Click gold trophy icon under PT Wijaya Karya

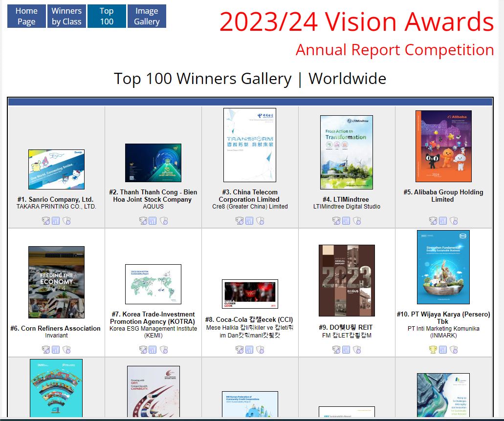pos(433,349)
